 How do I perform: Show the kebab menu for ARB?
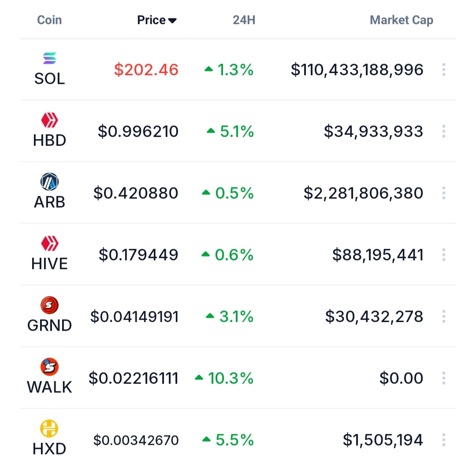(443, 193)
